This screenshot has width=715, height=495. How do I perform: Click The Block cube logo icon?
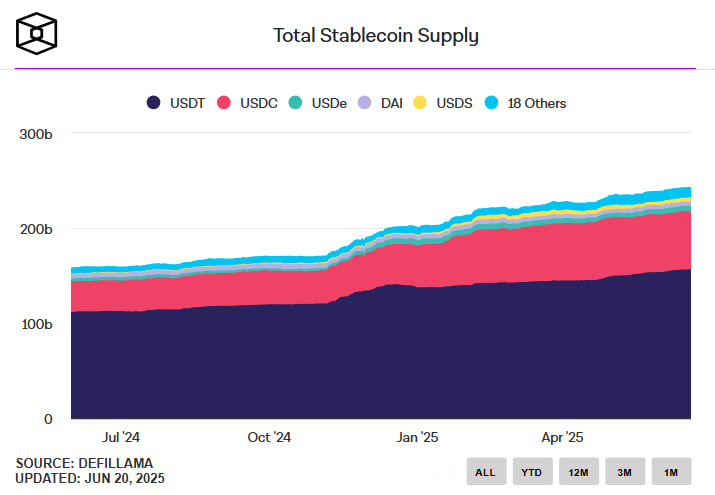pyautogui.click(x=38, y=33)
